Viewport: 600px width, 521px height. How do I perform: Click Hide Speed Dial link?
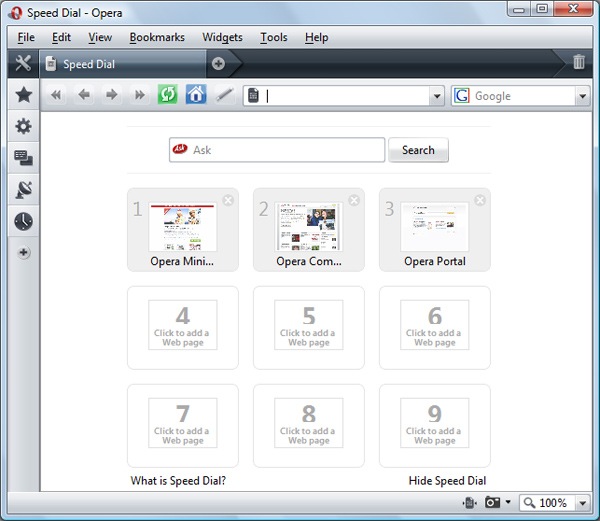tap(447, 480)
